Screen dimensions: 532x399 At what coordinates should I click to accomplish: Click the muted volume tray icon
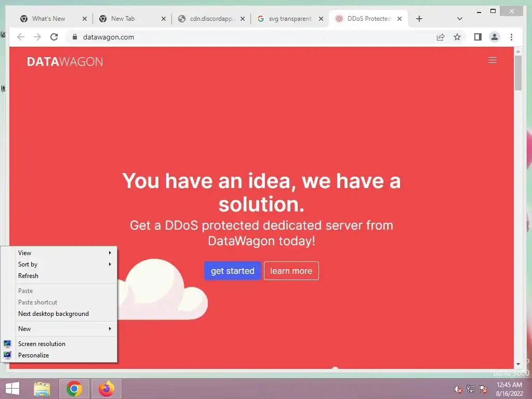(458, 389)
